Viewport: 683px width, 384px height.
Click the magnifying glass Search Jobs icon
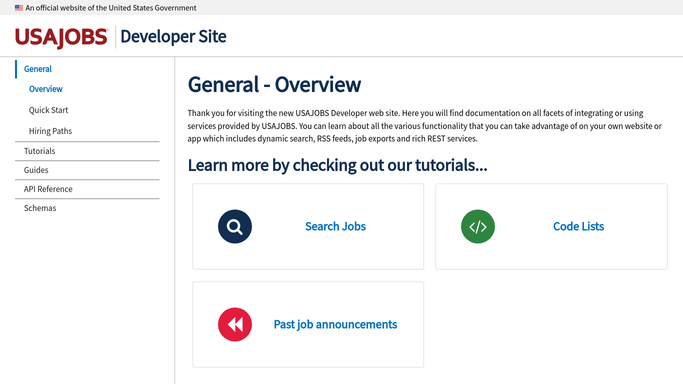pyautogui.click(x=235, y=226)
